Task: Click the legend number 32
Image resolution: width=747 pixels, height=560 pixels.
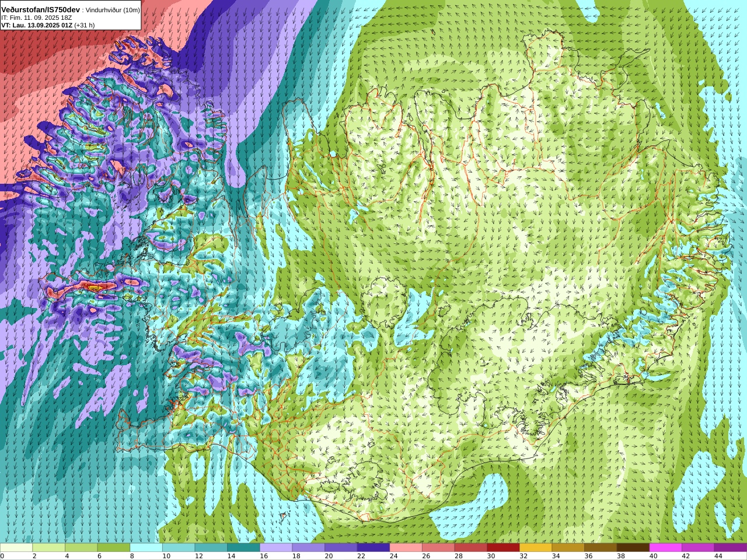Action: (523, 556)
